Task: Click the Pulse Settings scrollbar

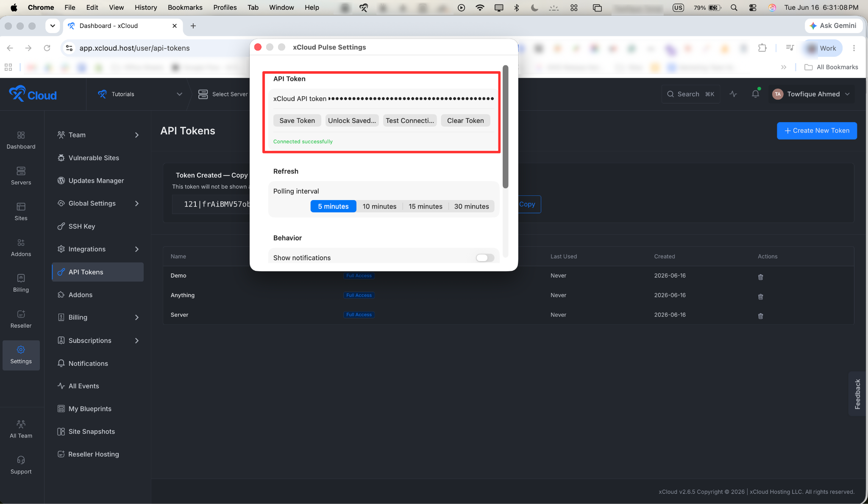Action: point(505,126)
